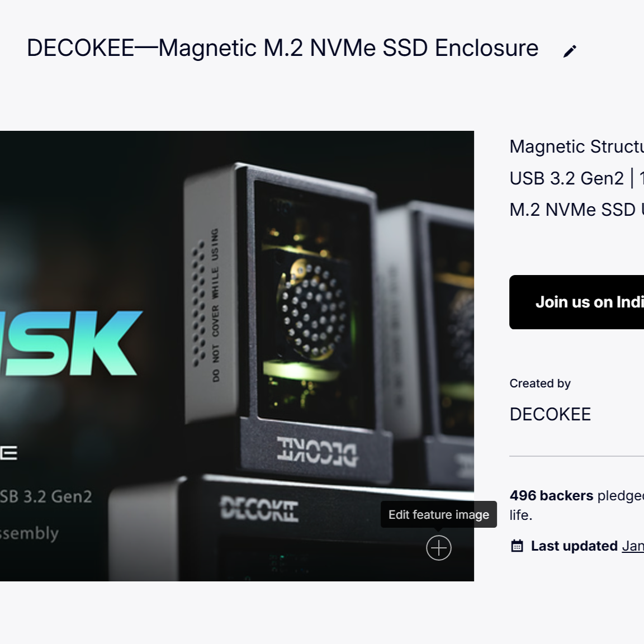
Task: Click the 'Edit feature image' tooltip label
Action: pyautogui.click(x=439, y=514)
